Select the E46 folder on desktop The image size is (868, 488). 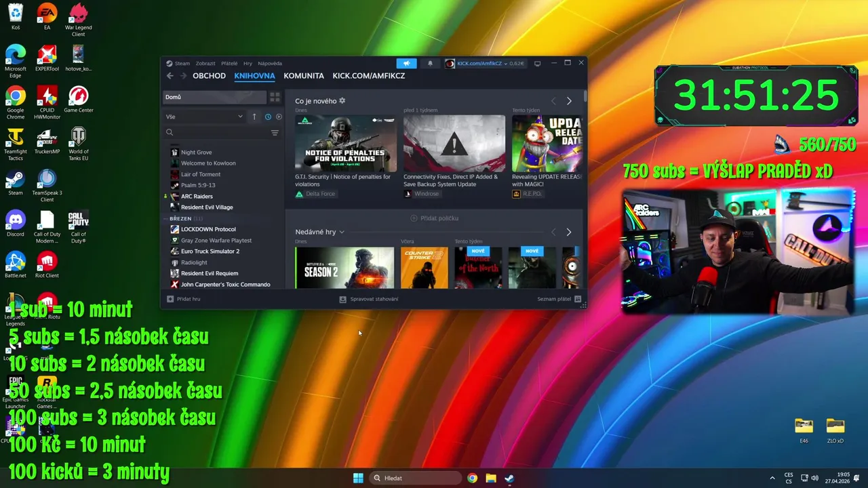(804, 430)
